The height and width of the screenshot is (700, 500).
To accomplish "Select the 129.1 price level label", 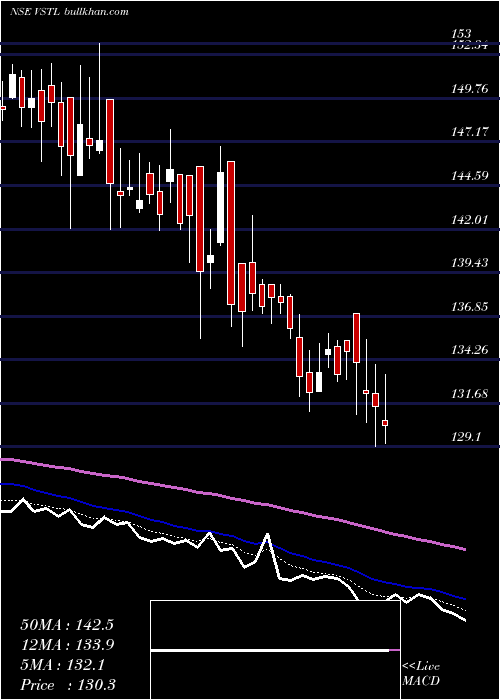I will pos(466,437).
